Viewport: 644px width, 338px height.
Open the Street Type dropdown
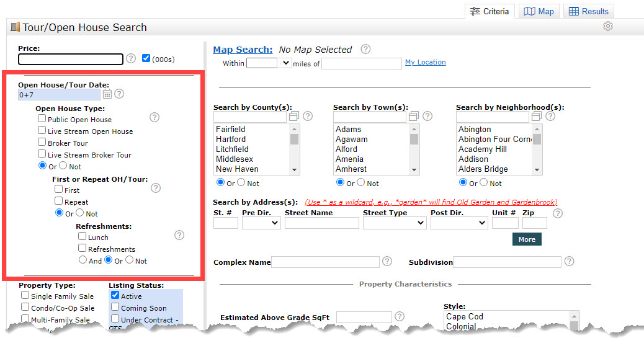point(395,223)
